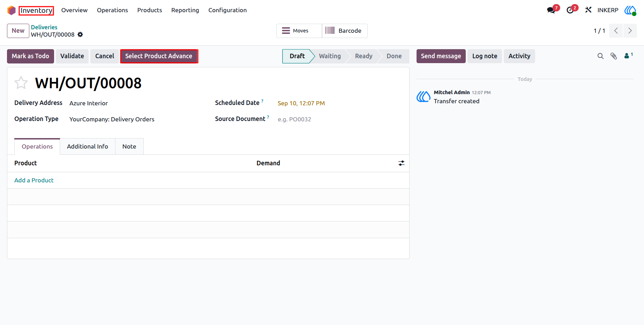Image resolution: width=644 pixels, height=325 pixels.
Task: Open the INKERP company switcher
Action: coord(608,10)
